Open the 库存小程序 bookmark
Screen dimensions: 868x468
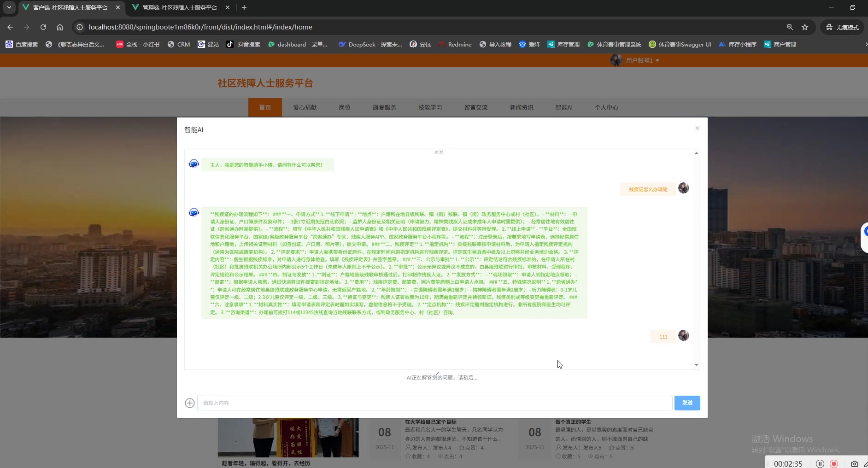(738, 44)
